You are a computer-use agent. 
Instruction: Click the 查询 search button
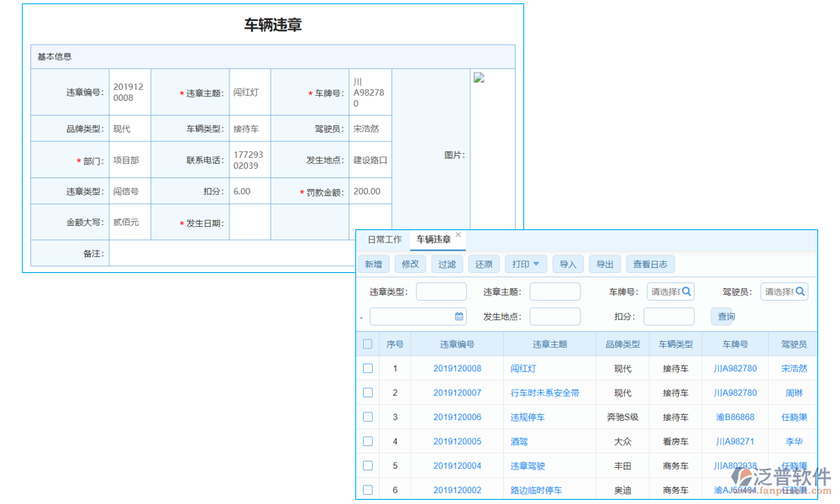tap(724, 316)
